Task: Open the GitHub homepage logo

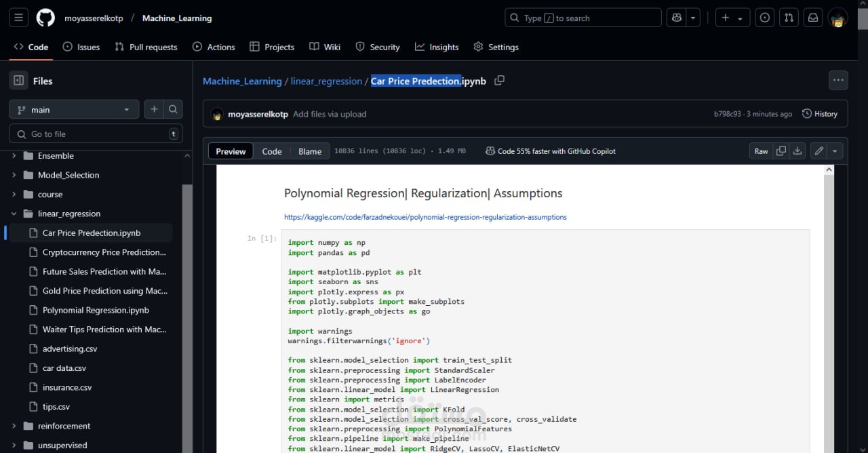Action: point(45,18)
